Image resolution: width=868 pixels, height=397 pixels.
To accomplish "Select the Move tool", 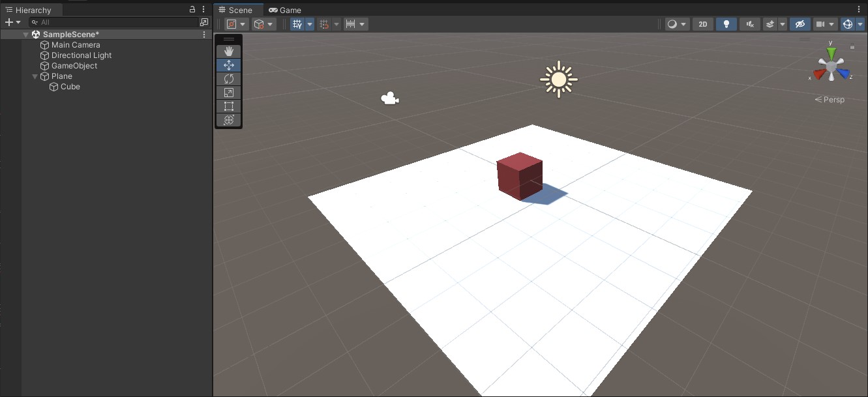I will (229, 65).
